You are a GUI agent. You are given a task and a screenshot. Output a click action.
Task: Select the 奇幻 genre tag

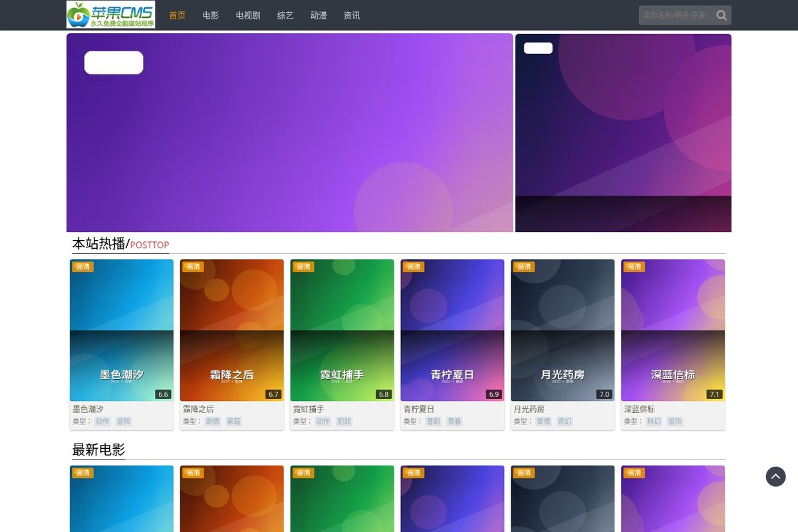[x=565, y=422]
